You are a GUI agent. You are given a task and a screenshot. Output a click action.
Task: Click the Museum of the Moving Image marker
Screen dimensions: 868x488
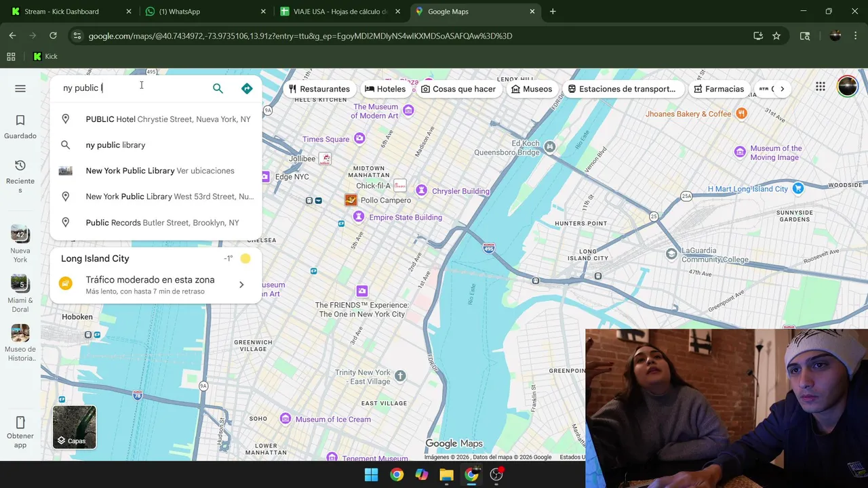[x=740, y=151]
